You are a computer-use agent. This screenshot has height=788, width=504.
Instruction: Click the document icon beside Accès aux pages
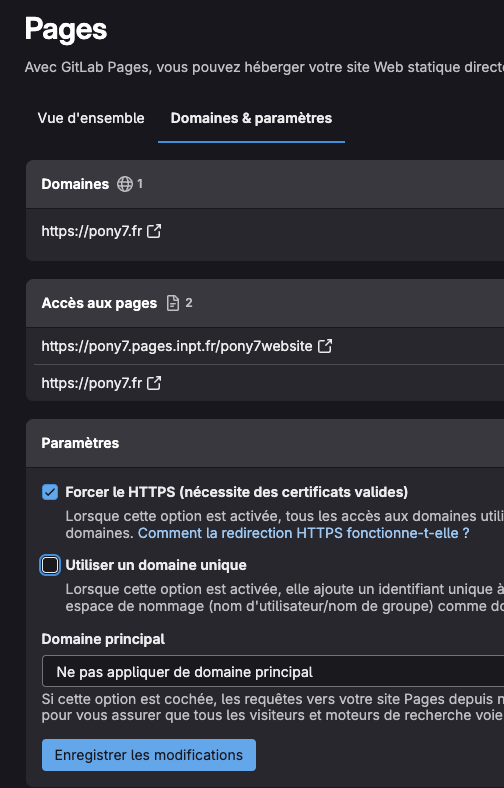[x=173, y=303]
